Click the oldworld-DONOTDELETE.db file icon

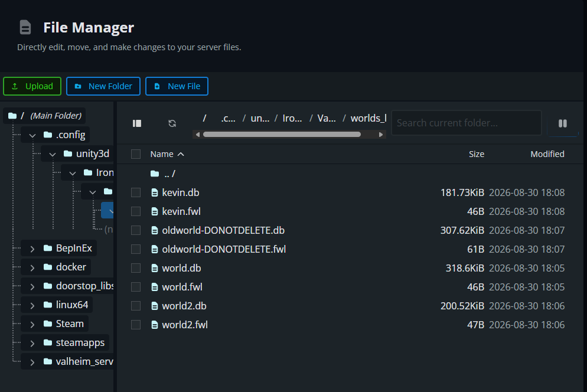coord(154,230)
